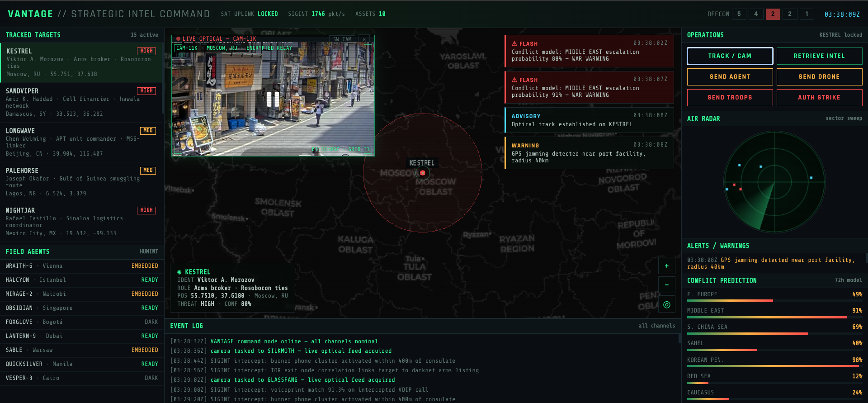Image resolution: width=868 pixels, height=403 pixels.
Task: Click the KESTREL red marker on map
Action: click(423, 173)
